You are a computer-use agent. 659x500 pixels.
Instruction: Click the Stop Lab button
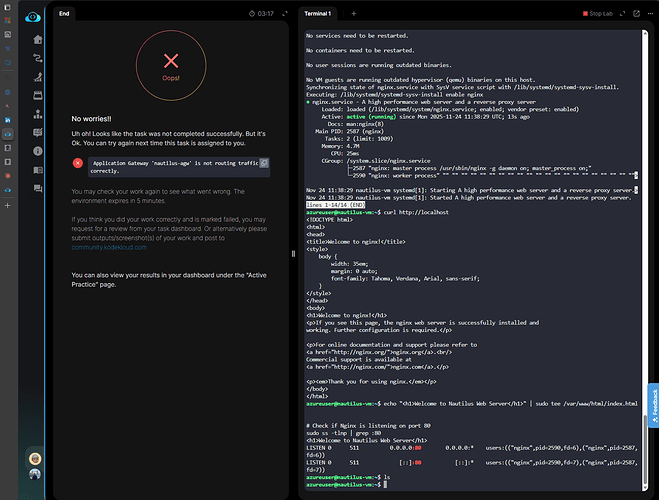[598, 14]
